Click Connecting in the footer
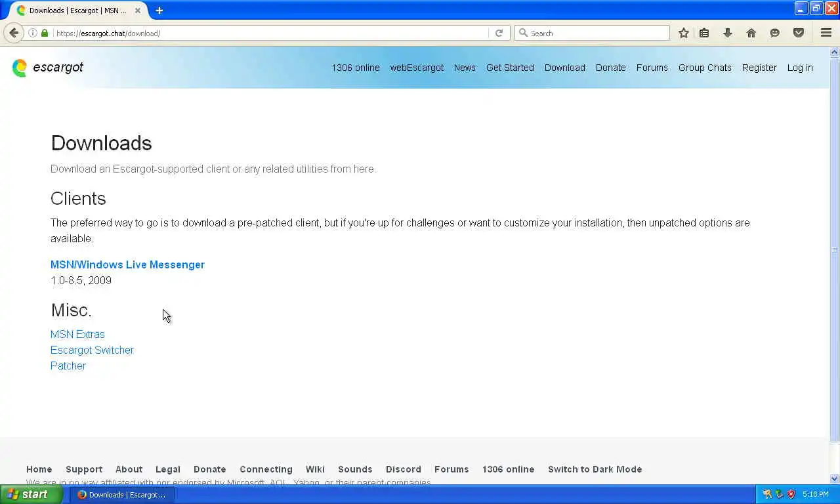The width and height of the screenshot is (840, 504). point(266,469)
